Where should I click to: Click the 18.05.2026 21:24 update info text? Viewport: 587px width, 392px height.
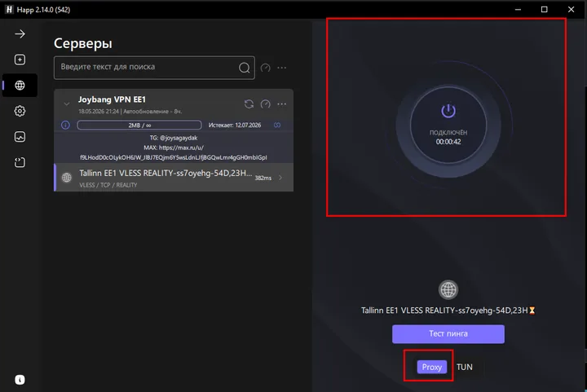click(130, 112)
